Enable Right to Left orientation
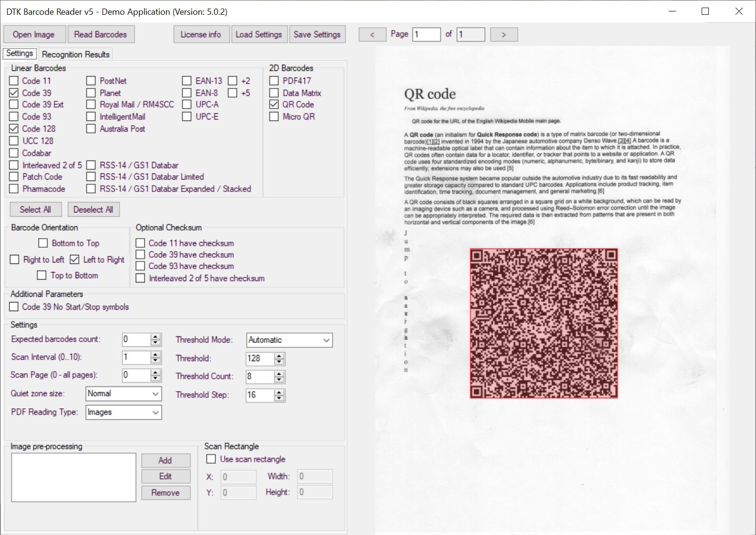The width and height of the screenshot is (756, 535). 15,260
